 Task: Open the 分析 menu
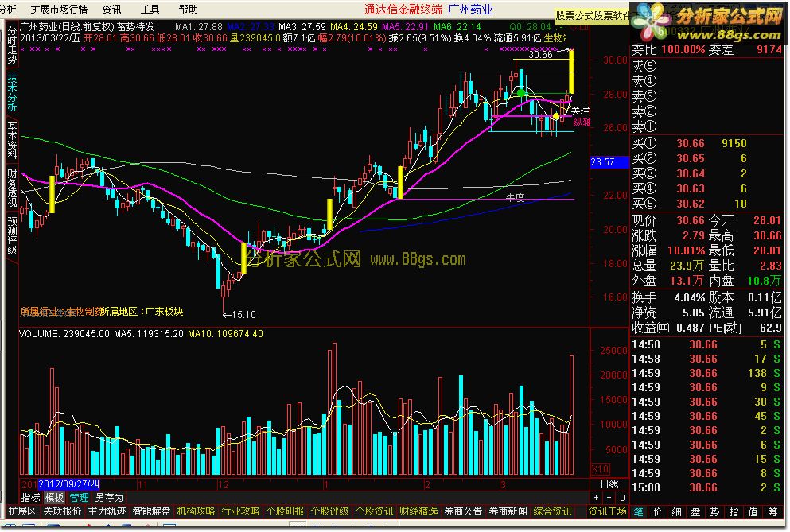coord(7,9)
